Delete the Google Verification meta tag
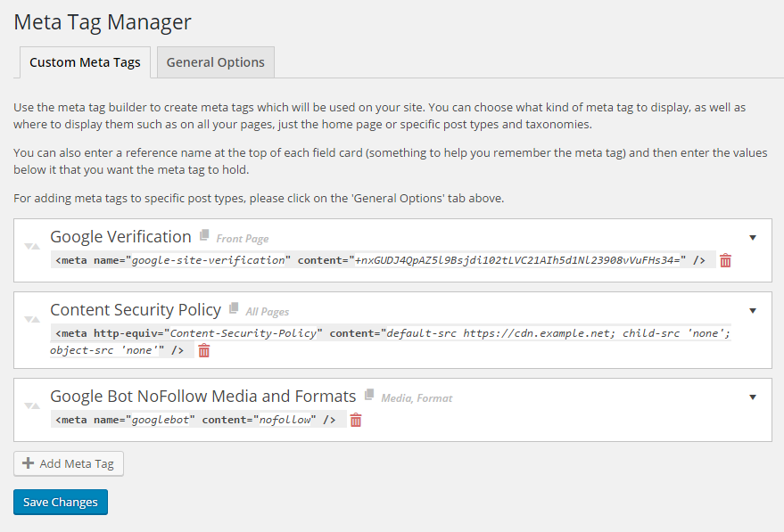 pyautogui.click(x=725, y=261)
